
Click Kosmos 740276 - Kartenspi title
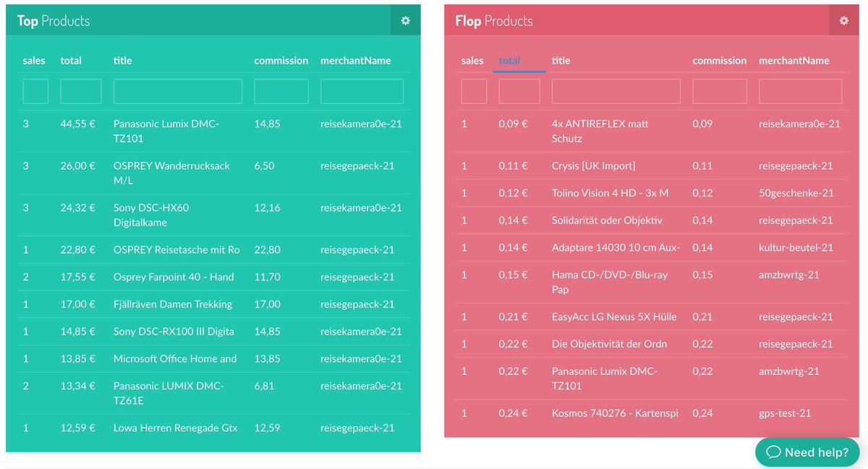click(x=615, y=413)
